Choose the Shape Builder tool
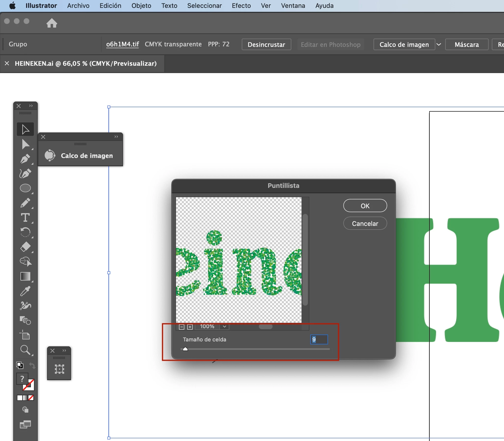Screen dimensions: 504x441 (25, 261)
